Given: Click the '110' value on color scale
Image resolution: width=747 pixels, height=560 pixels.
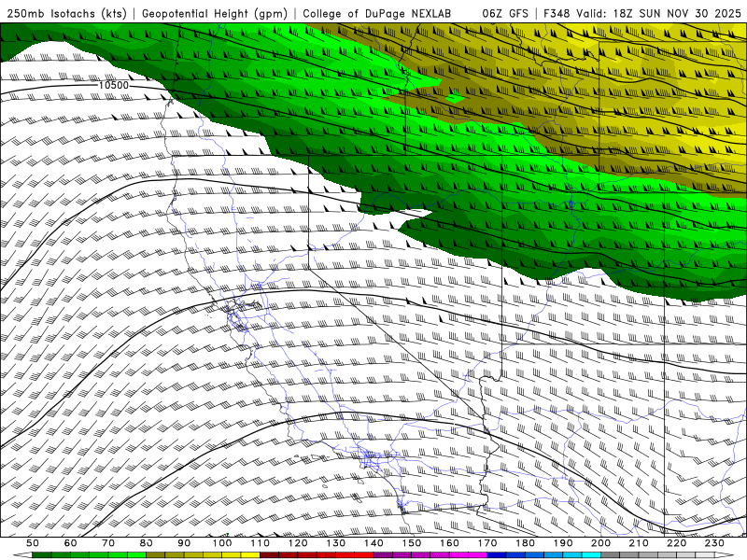Looking at the screenshot, I should [261, 543].
